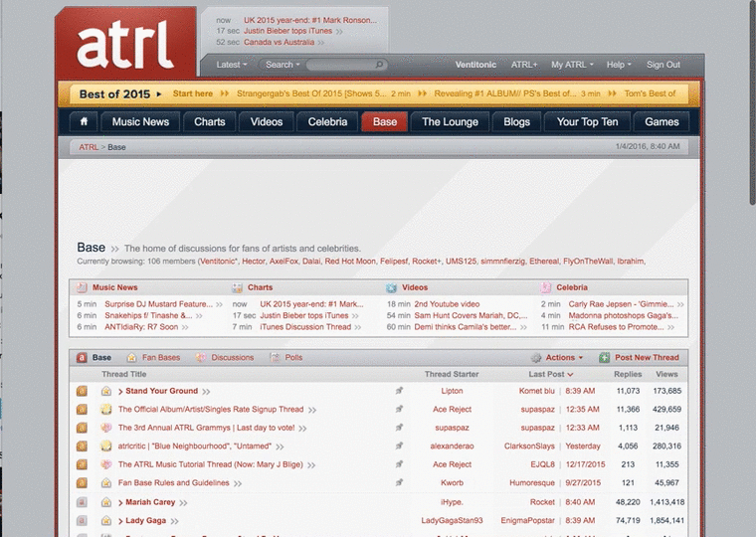Click the Fan Bases star icon

click(x=131, y=358)
